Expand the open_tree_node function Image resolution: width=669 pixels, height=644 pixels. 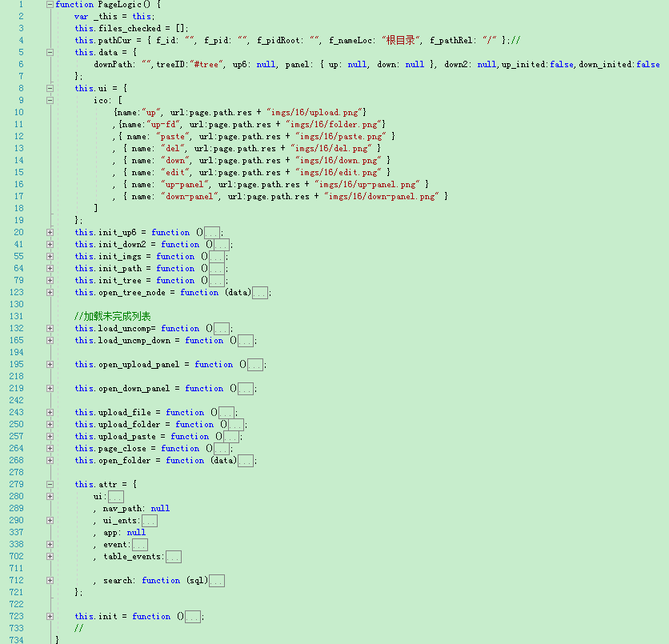coord(50,292)
